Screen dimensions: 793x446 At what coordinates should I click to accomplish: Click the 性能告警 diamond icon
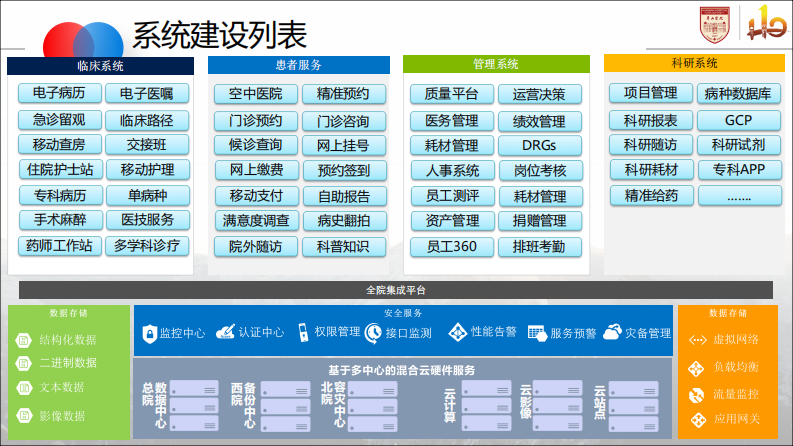[x=458, y=332]
